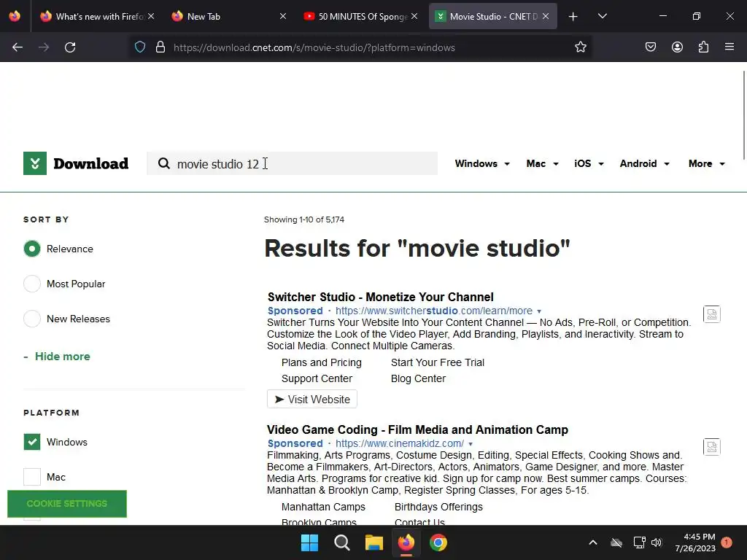Open cinemakidz ad URL dropdown arrow
The height and width of the screenshot is (560, 747).
coord(471,444)
